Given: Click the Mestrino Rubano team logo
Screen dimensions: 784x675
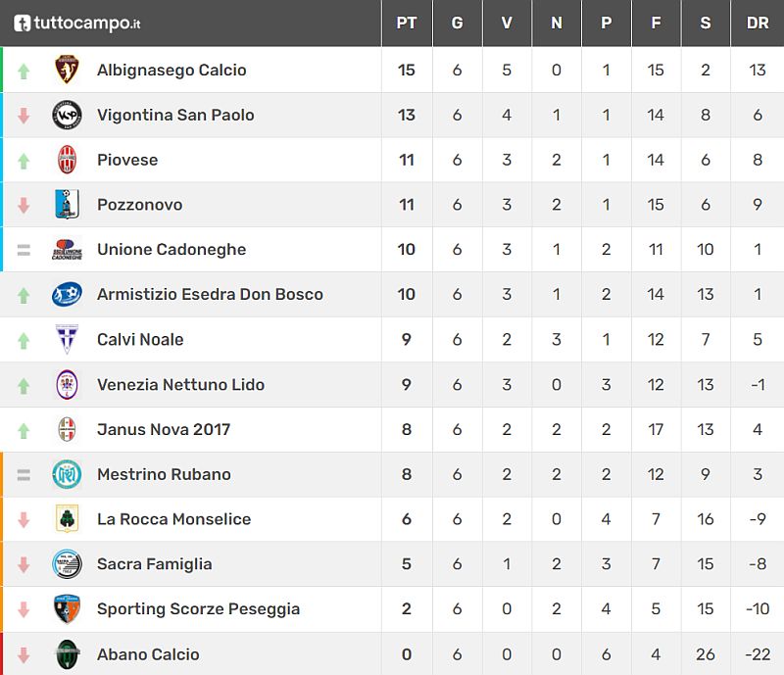Looking at the screenshot, I should (67, 474).
